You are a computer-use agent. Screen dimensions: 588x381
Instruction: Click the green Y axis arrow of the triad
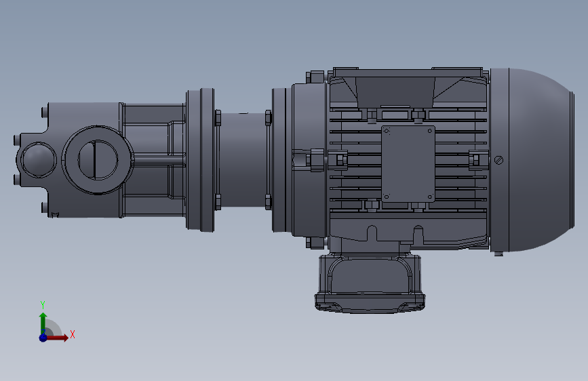coord(43,323)
